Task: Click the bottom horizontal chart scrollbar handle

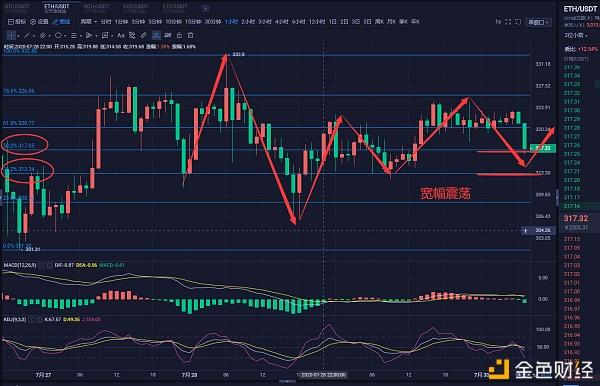Action: pyautogui.click(x=287, y=381)
